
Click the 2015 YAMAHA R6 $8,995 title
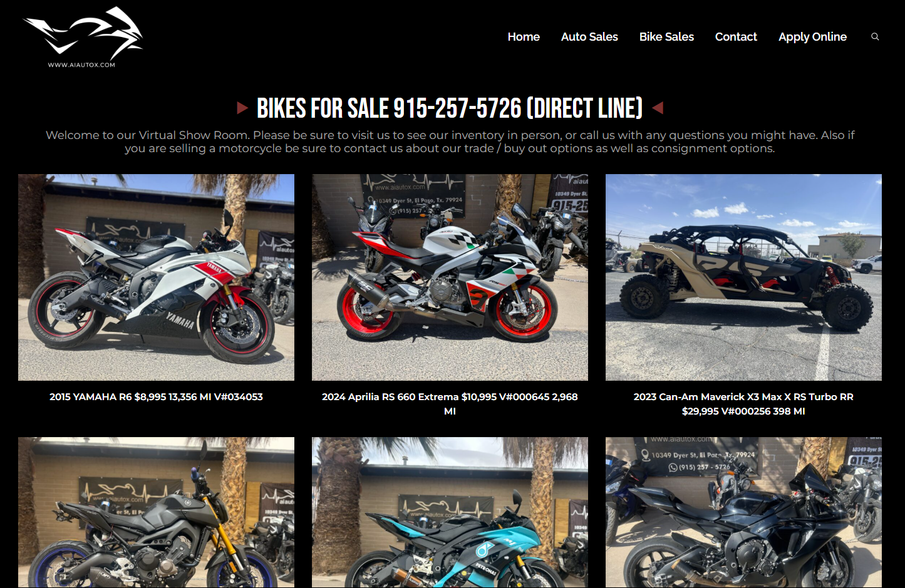(x=156, y=396)
